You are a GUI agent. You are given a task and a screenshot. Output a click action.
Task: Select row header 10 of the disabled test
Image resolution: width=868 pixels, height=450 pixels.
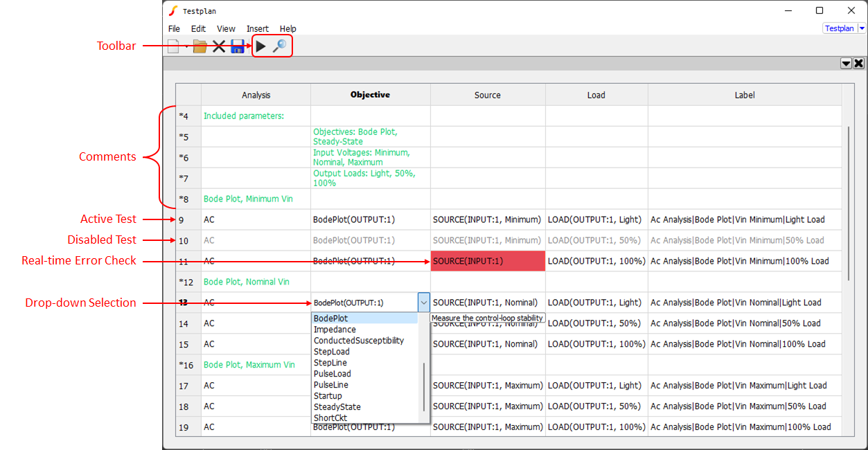coord(184,241)
